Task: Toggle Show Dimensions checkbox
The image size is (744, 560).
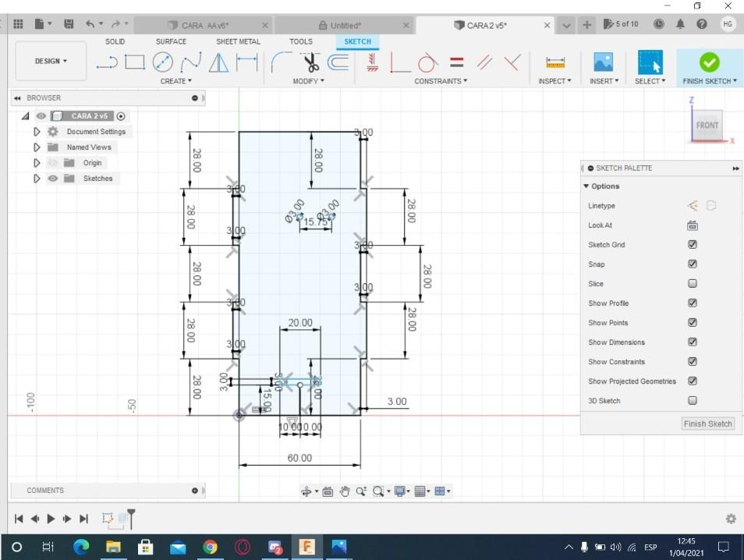Action: point(693,342)
